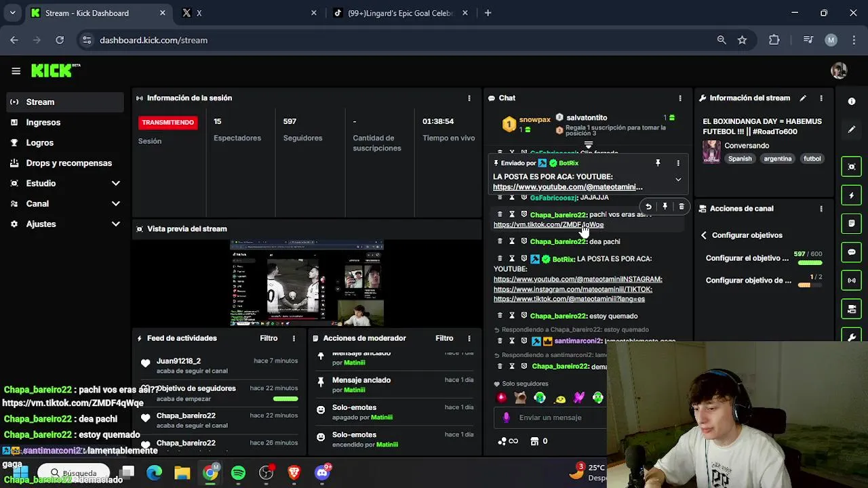Open Feed de actividades options menu
868x488 pixels.
(294, 338)
